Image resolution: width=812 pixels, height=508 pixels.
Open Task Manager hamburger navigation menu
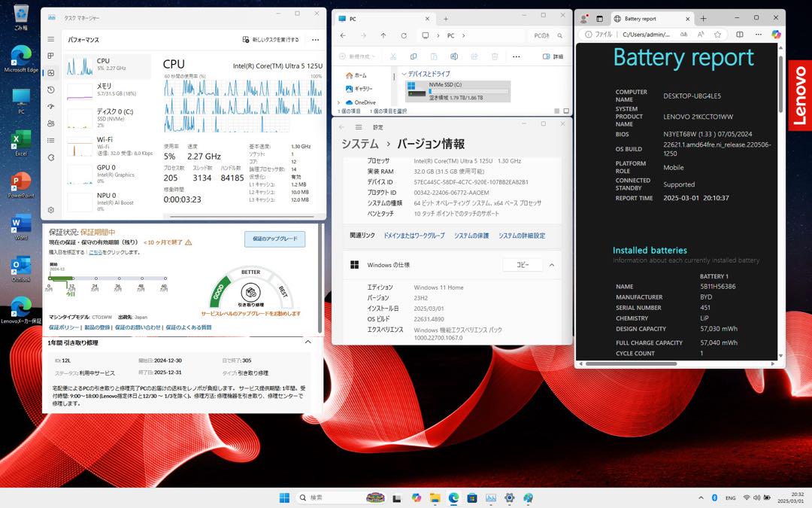pos(51,39)
